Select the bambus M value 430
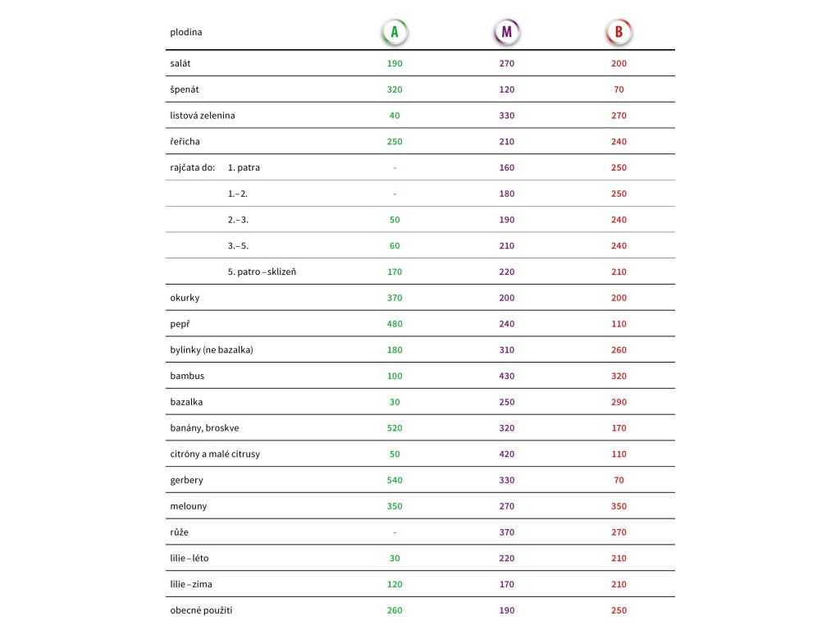 click(507, 376)
